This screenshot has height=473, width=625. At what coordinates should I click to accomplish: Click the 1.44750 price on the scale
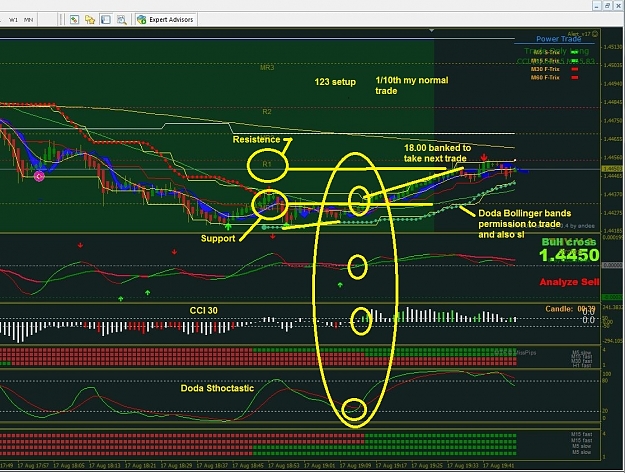tap(613, 120)
